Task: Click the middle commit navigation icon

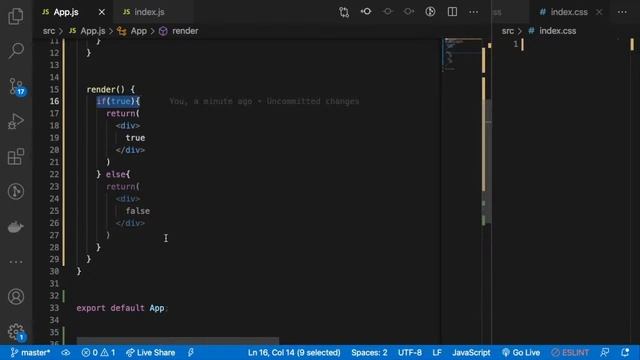Action: pos(387,11)
